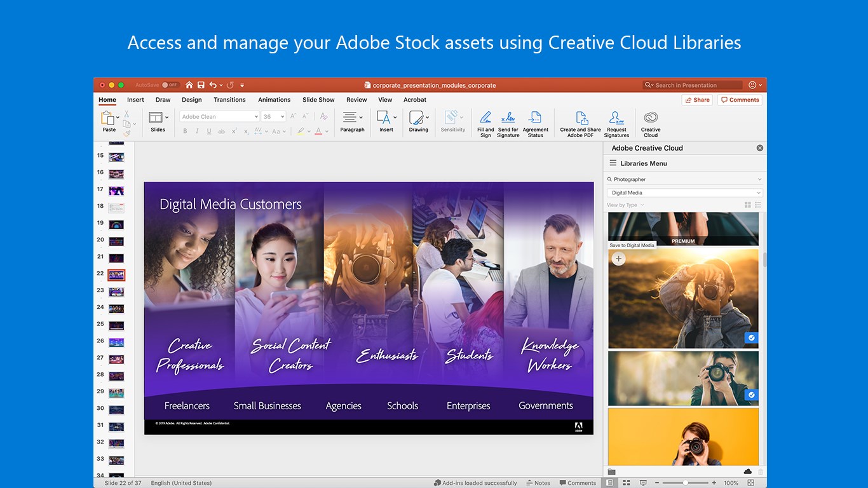868x488 pixels.
Task: Click Request Signatures icon
Action: pos(616,118)
